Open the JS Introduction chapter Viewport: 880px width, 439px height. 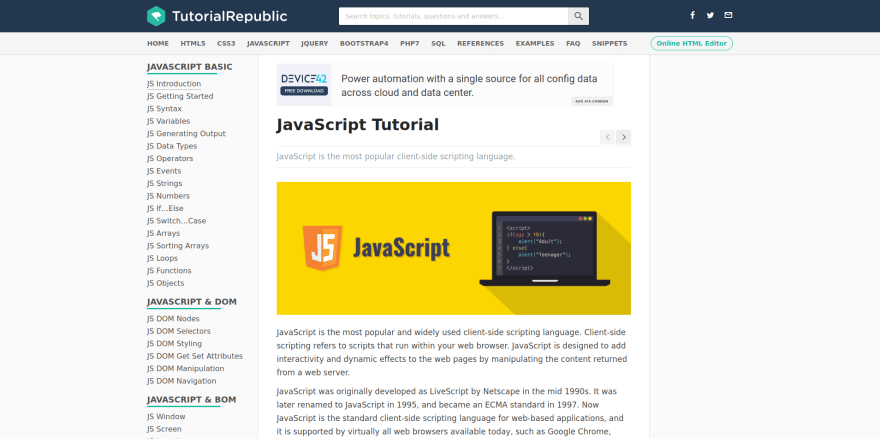pos(174,84)
